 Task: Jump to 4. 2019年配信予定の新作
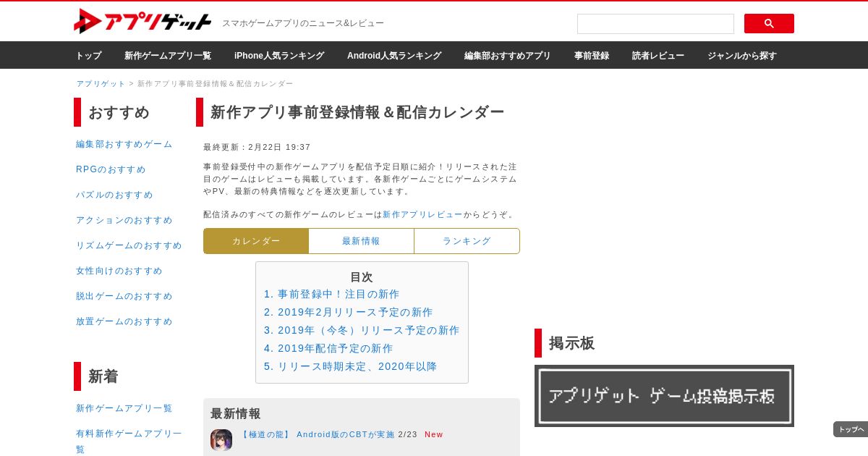[328, 348]
